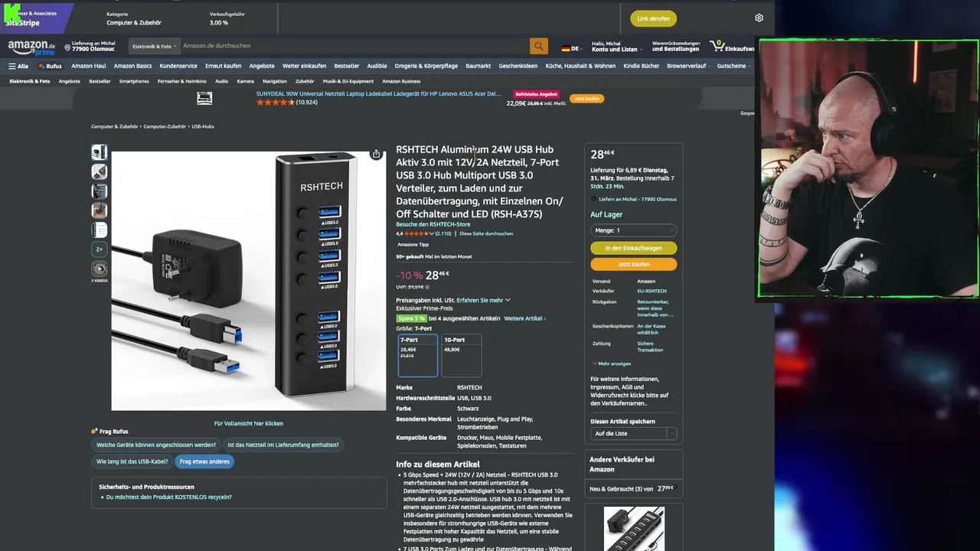The height and width of the screenshot is (551, 980).
Task: Click Liefern an Michal address link
Action: point(638,199)
